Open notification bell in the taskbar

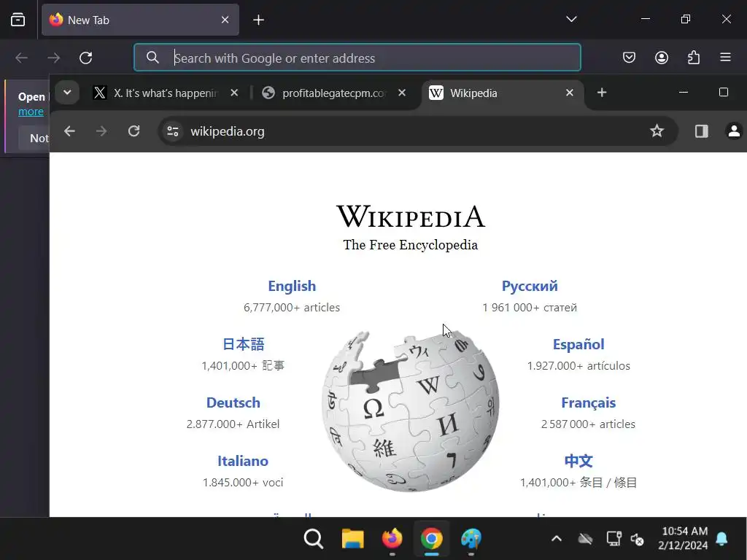click(x=721, y=539)
